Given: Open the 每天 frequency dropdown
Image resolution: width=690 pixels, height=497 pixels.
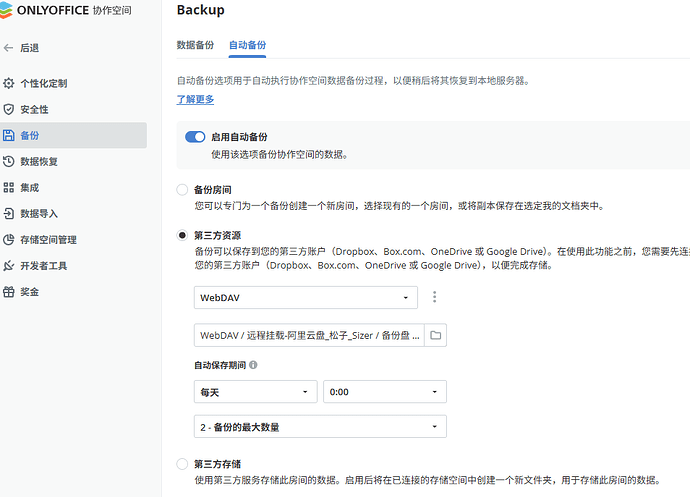Looking at the screenshot, I should [256, 392].
